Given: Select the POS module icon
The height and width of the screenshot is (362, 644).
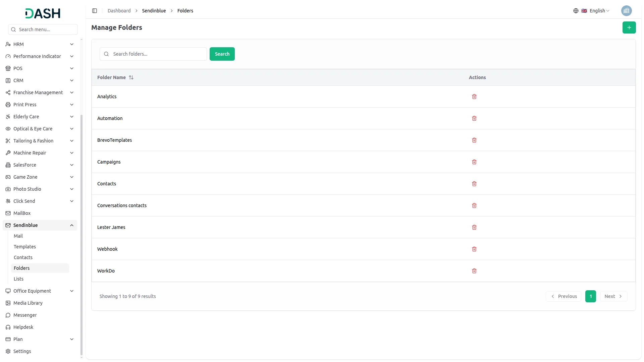Looking at the screenshot, I should tap(8, 68).
